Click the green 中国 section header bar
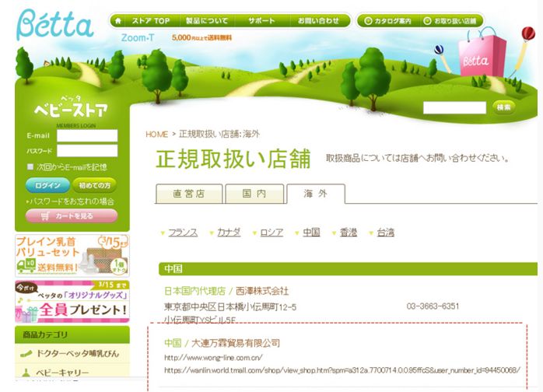This screenshot has width=543, height=392. click(x=348, y=269)
